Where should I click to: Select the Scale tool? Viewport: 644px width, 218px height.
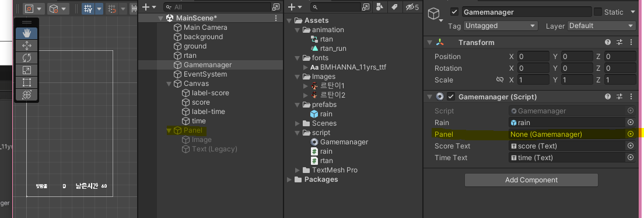click(27, 70)
